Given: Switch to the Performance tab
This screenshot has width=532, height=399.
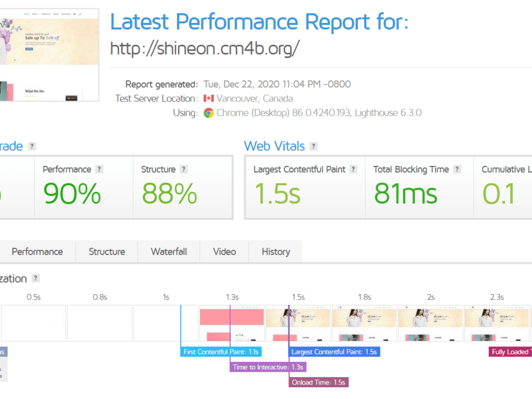Looking at the screenshot, I should 37,252.
